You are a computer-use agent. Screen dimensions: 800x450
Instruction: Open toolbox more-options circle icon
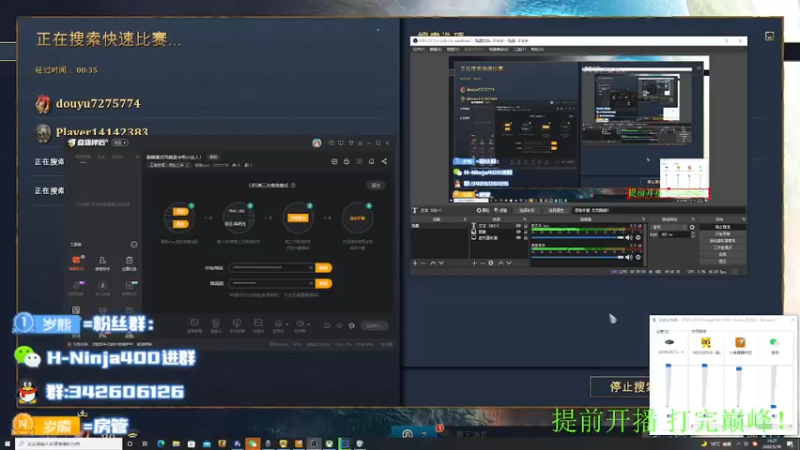click(134, 244)
